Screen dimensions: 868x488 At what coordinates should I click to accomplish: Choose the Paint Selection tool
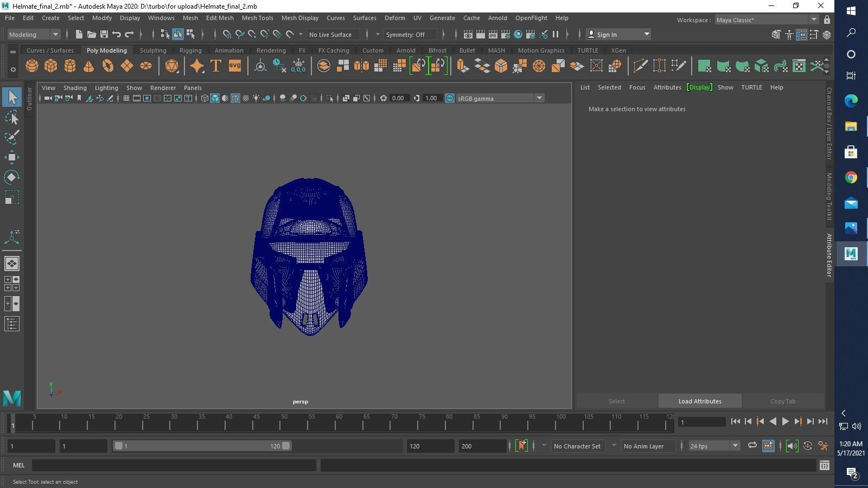(x=12, y=137)
